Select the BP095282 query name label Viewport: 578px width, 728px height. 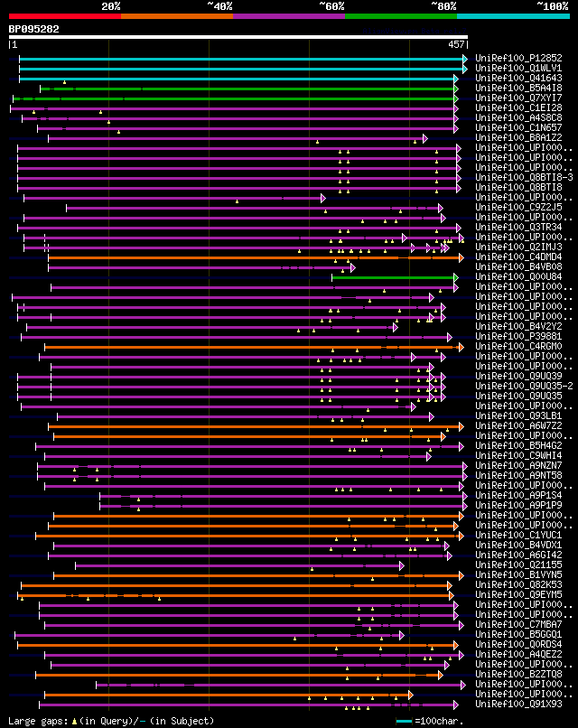tap(34, 29)
